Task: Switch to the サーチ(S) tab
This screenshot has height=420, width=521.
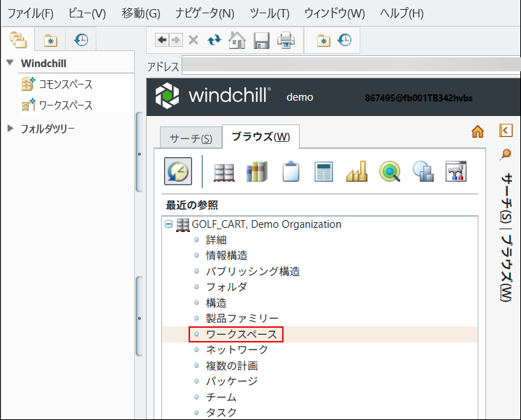Action: tap(191, 138)
